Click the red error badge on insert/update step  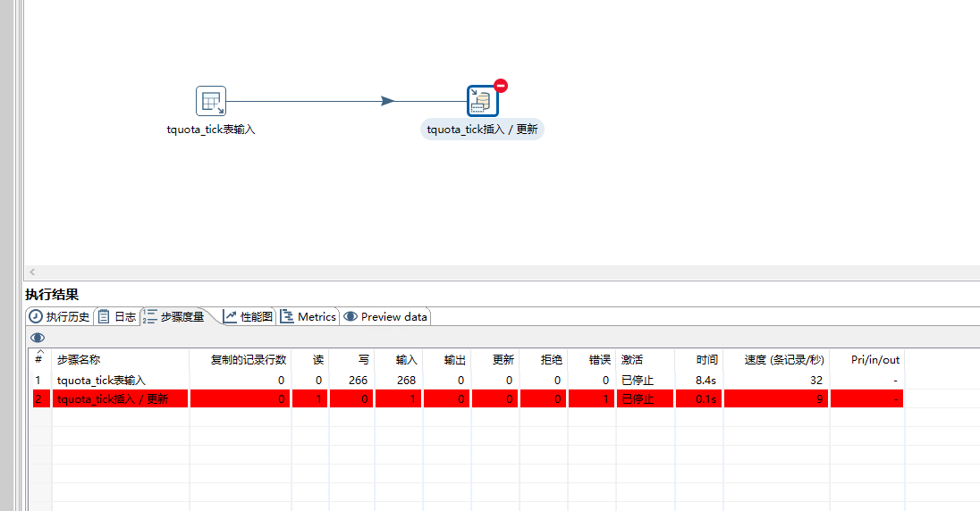click(x=501, y=86)
